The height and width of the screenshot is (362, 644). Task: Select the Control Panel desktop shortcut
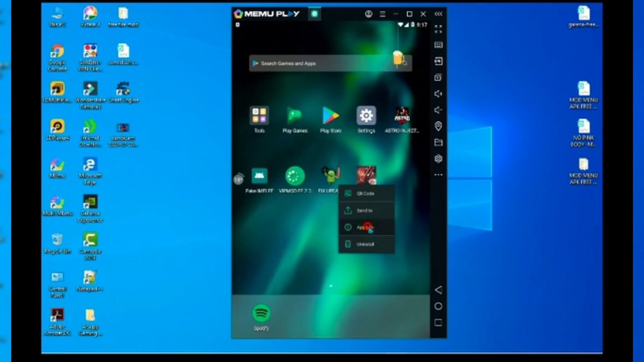[x=57, y=284]
